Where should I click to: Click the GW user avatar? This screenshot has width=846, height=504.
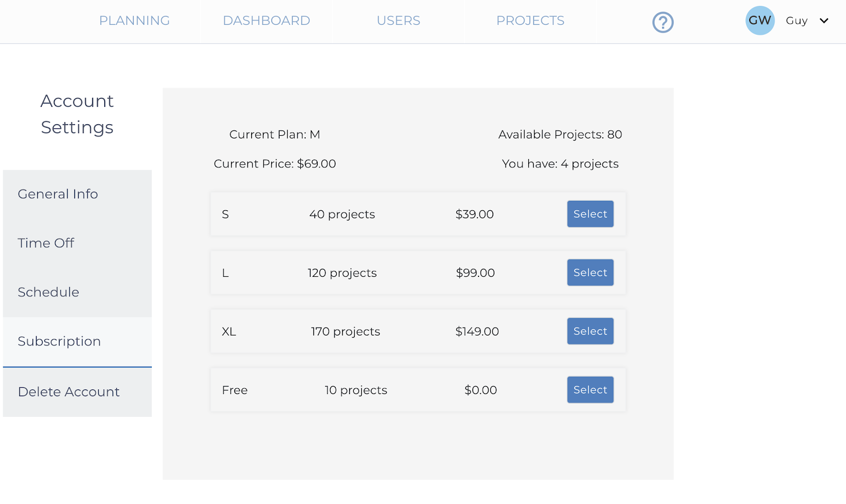coord(760,21)
